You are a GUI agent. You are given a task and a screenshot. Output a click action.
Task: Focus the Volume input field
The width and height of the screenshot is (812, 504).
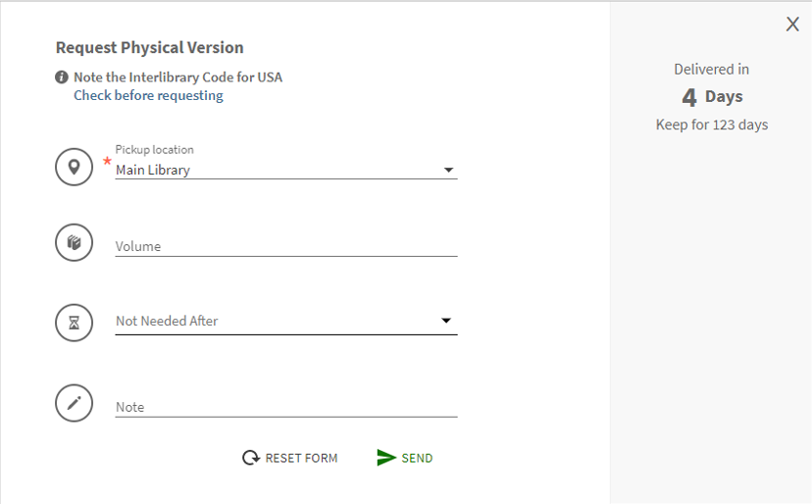click(x=285, y=246)
